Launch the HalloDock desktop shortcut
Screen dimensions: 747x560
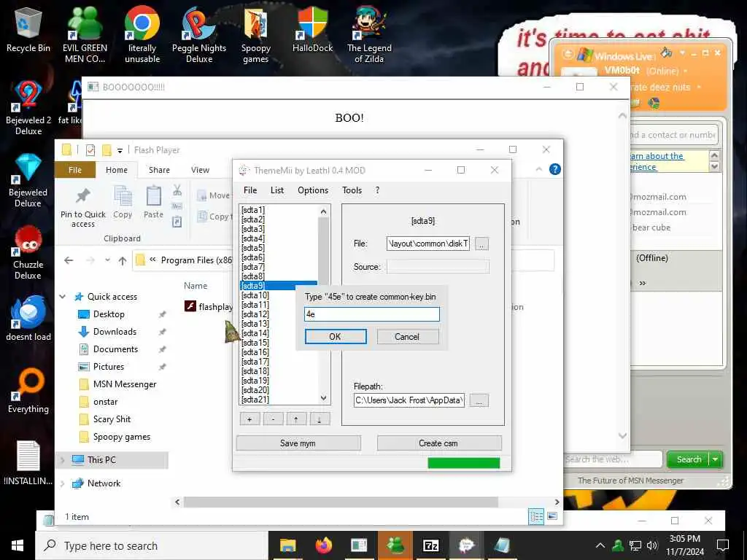[312, 29]
